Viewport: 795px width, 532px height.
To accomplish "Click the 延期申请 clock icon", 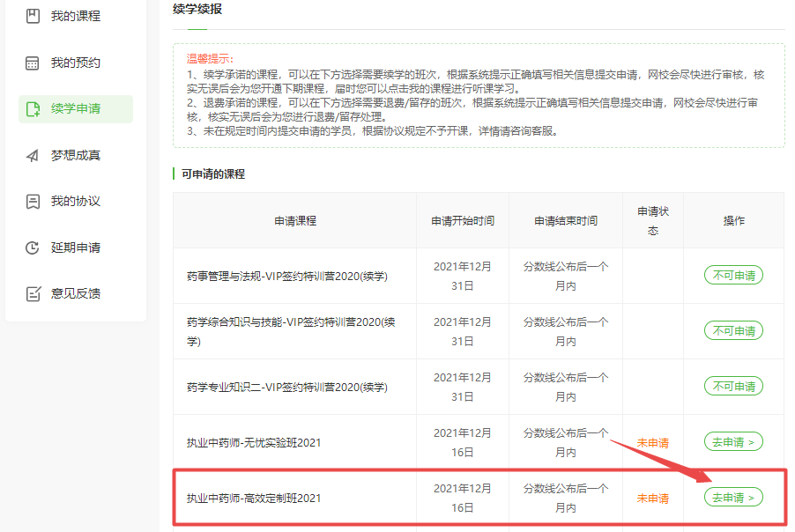I will pyautogui.click(x=33, y=248).
